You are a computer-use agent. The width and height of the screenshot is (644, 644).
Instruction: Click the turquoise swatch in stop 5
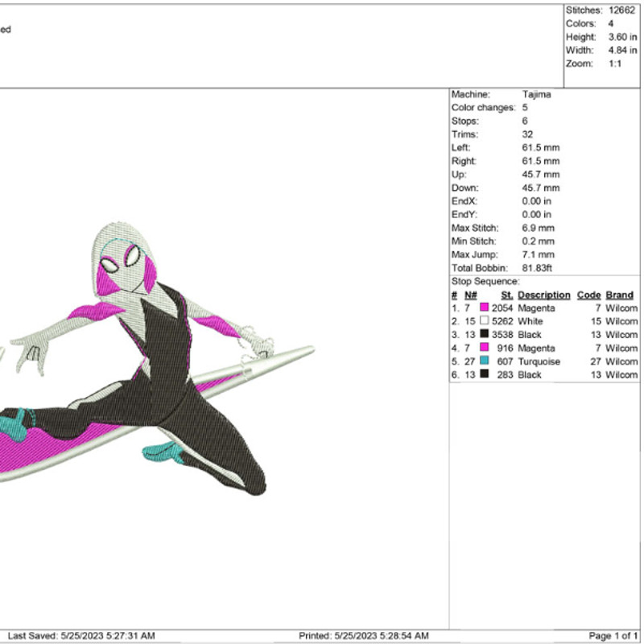point(485,362)
